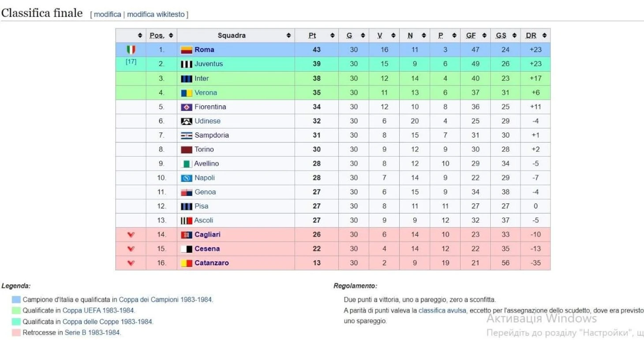Click the Juventus striped flag icon

187,64
